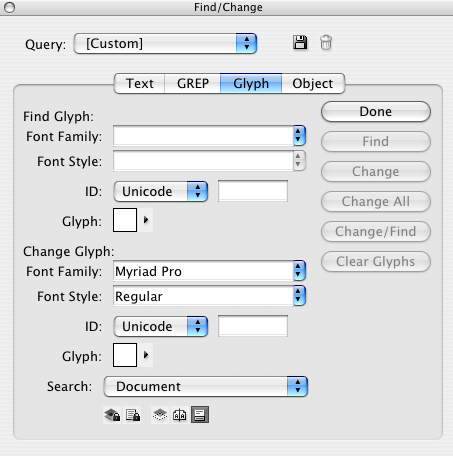Image resolution: width=453 pixels, height=456 pixels.
Task: Click the Done button
Action: click(x=376, y=112)
